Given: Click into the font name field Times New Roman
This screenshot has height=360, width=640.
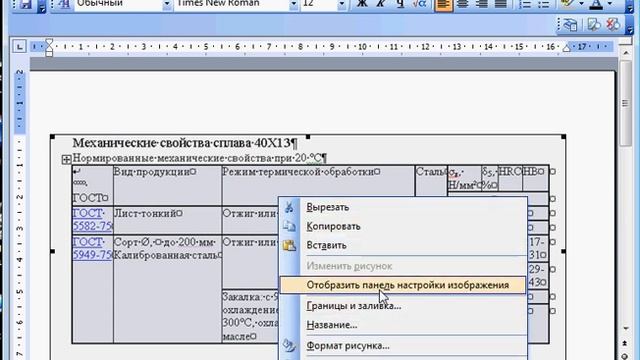Looking at the screenshot, I should pos(231,4).
